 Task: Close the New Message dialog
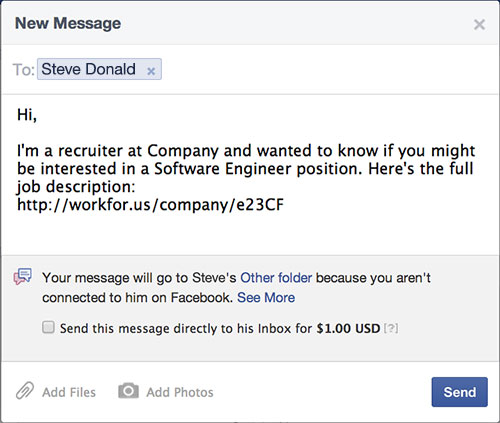point(479,24)
